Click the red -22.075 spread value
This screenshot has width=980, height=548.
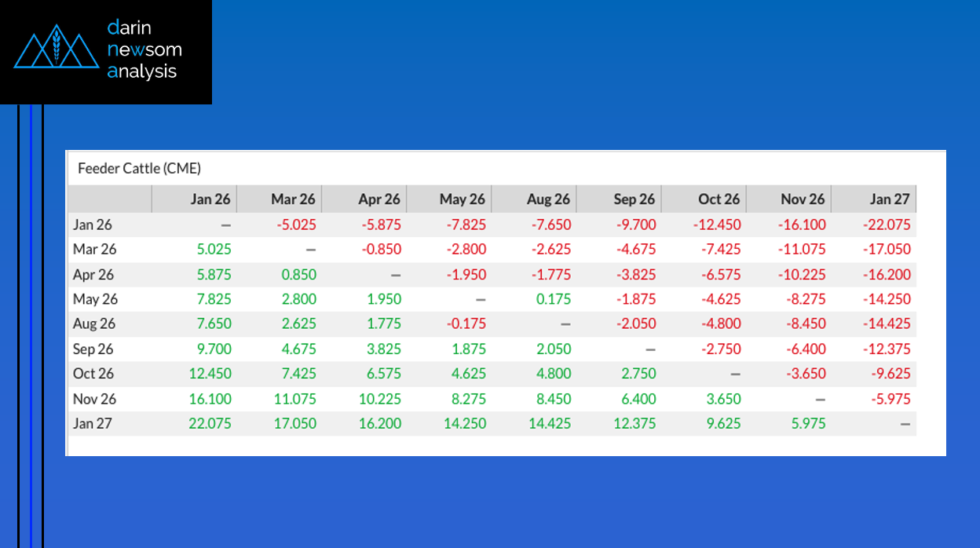(885, 225)
